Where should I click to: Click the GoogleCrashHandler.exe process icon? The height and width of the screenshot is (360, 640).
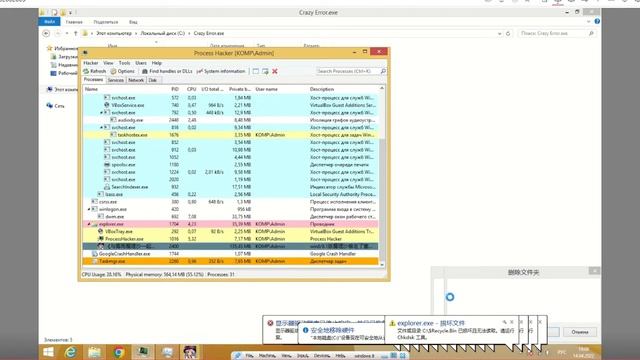(94, 253)
